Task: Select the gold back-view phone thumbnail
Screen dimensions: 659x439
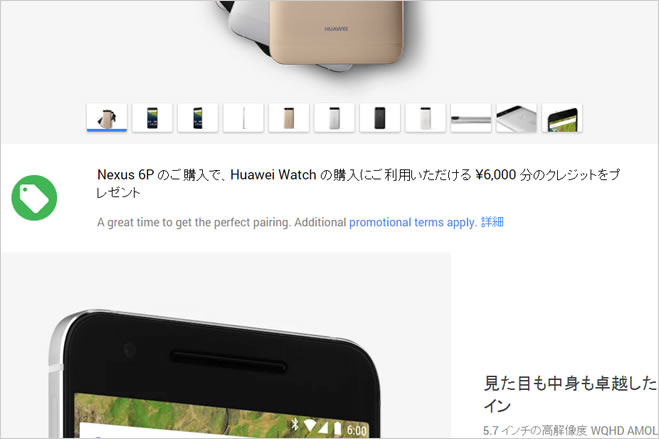Action: 289,118
